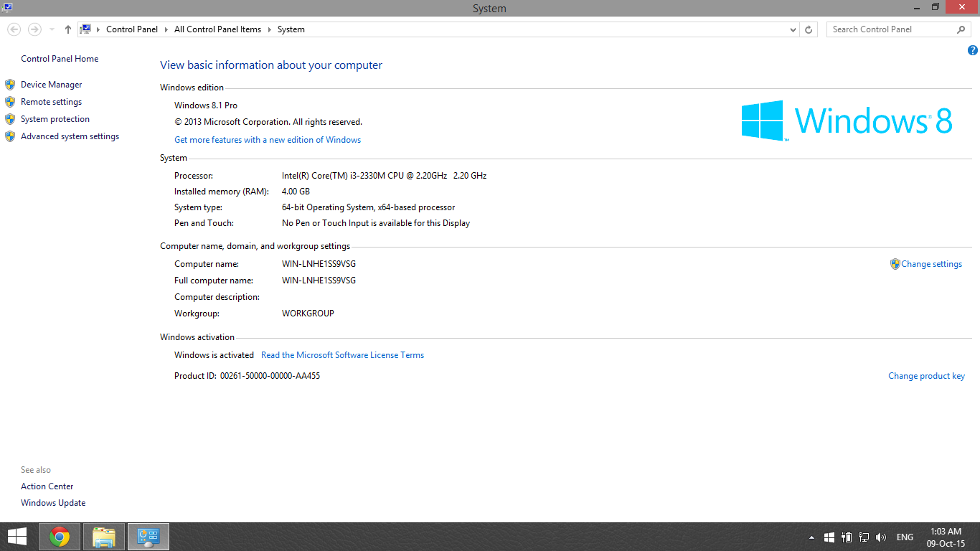Click the Refresh icon in address bar

click(x=809, y=29)
